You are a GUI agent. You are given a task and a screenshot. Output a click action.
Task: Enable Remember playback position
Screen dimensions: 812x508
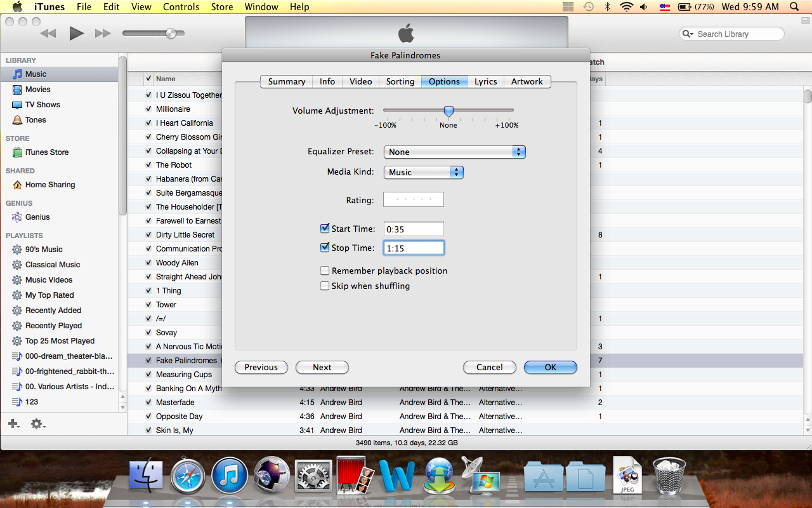[325, 271]
